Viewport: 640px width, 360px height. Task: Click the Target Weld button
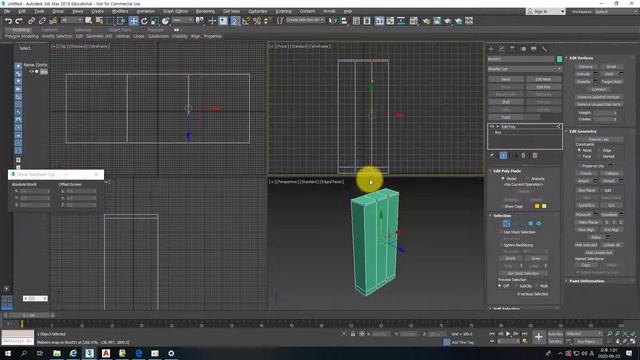611,82
